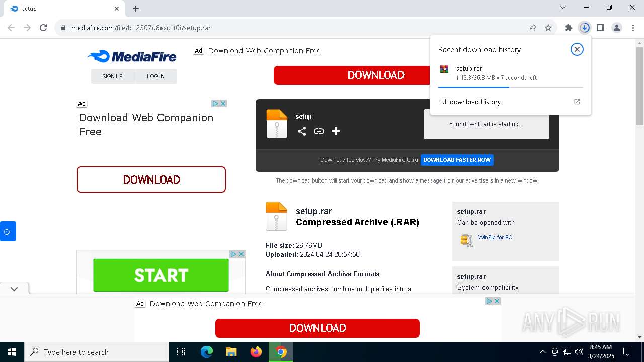
Task: Click the share page icon in address bar
Action: pyautogui.click(x=532, y=28)
